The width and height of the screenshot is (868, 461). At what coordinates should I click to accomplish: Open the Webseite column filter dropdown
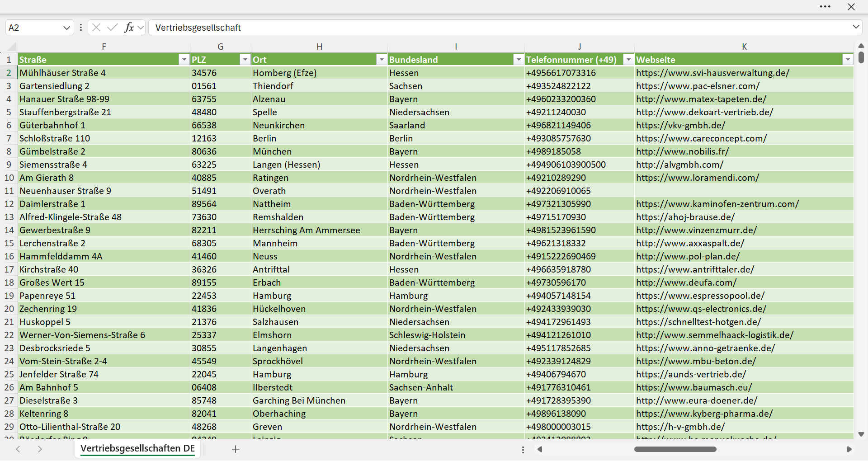[847, 60]
